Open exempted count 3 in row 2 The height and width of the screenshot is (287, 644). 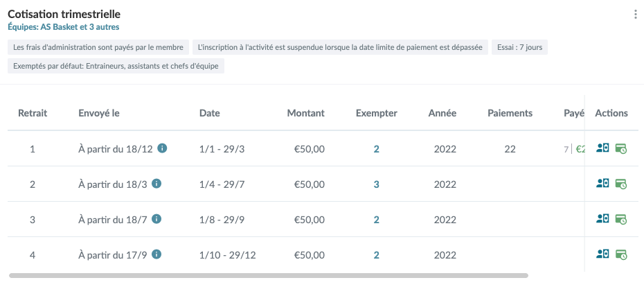point(376,184)
